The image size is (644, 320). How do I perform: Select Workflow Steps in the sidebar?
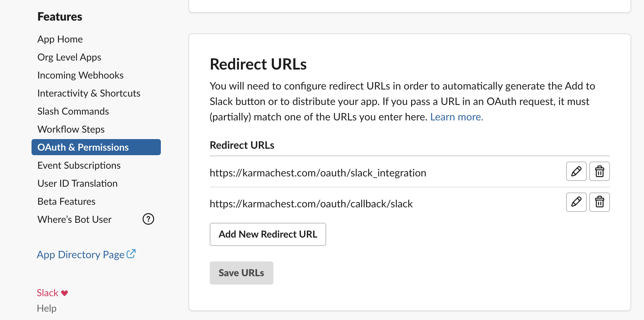coord(71,129)
